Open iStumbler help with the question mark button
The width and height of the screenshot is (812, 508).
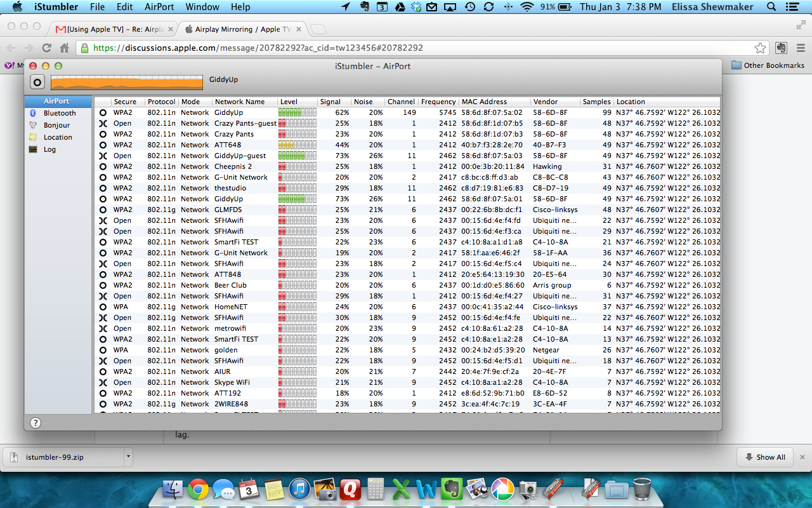(x=36, y=423)
